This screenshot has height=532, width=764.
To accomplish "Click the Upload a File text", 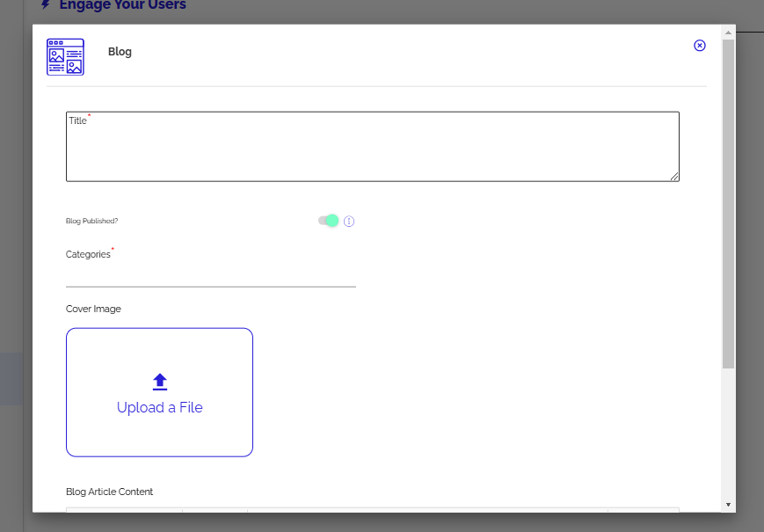I will [x=159, y=407].
